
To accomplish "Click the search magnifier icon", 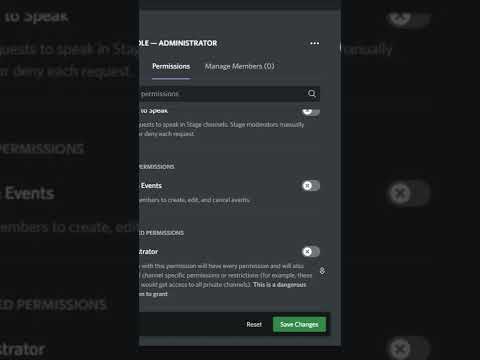I will click(x=312, y=94).
